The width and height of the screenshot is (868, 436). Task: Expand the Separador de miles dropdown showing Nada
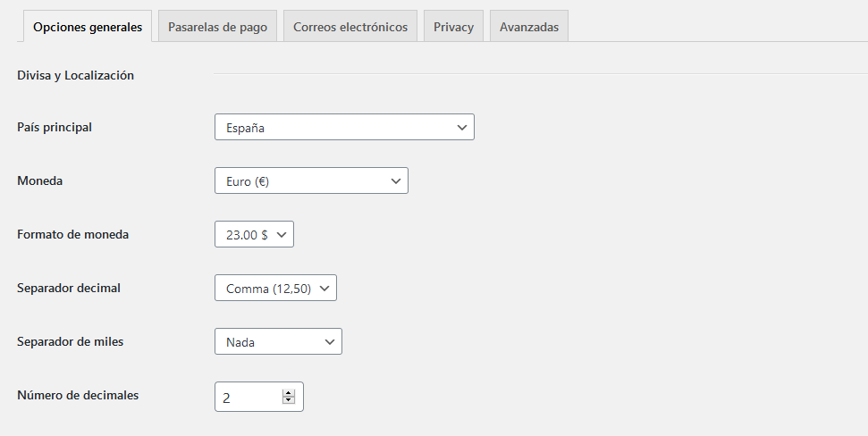pos(278,341)
